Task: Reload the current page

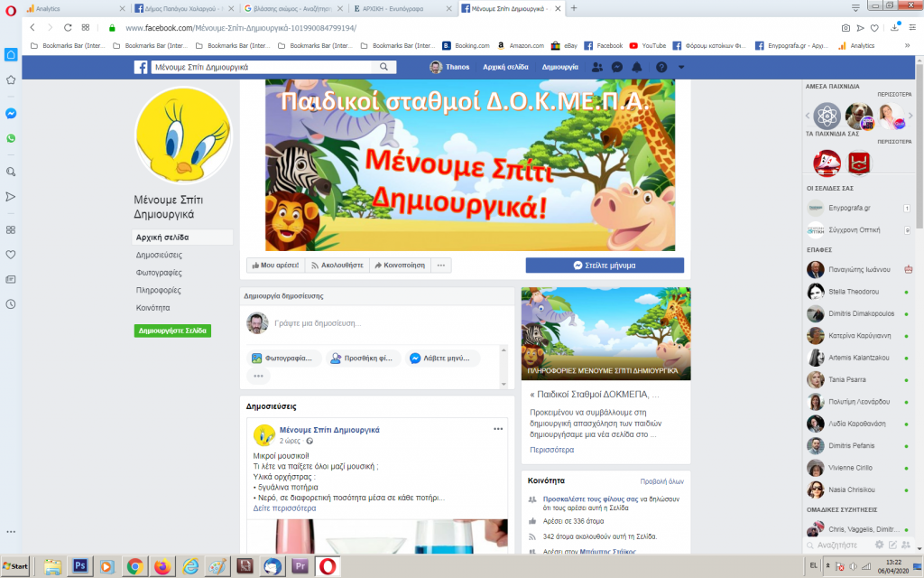Action: [67, 28]
